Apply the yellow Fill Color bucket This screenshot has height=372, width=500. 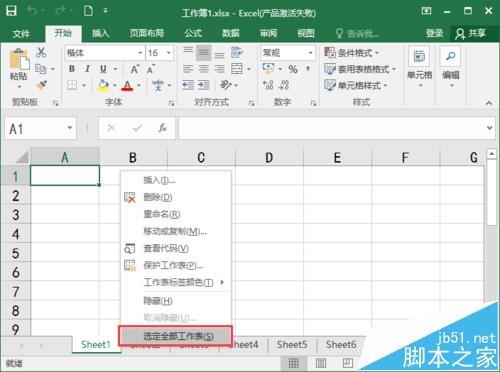103,85
